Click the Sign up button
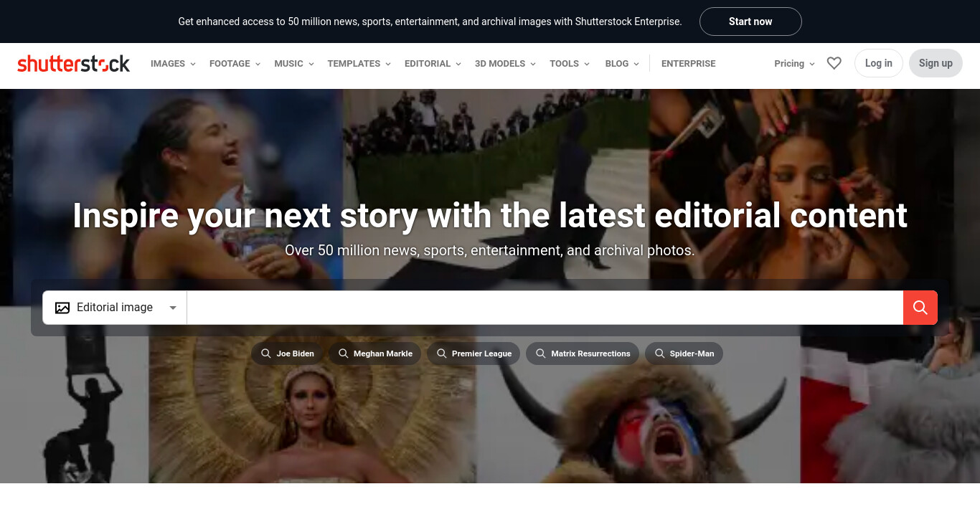The width and height of the screenshot is (980, 522). pyautogui.click(x=936, y=63)
